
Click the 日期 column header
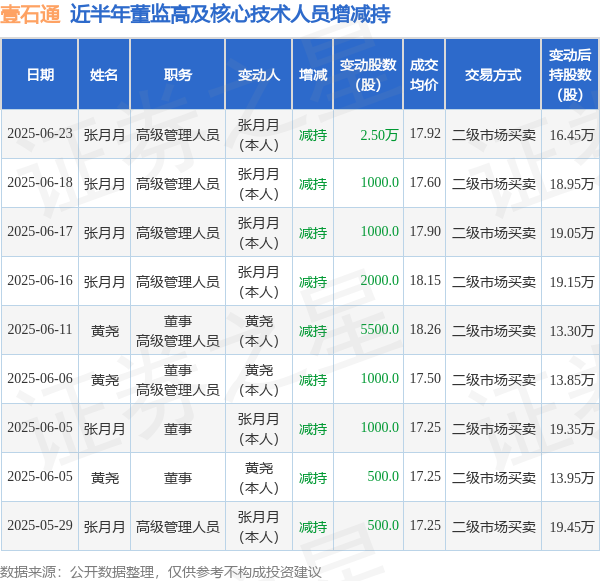pyautogui.click(x=40, y=75)
